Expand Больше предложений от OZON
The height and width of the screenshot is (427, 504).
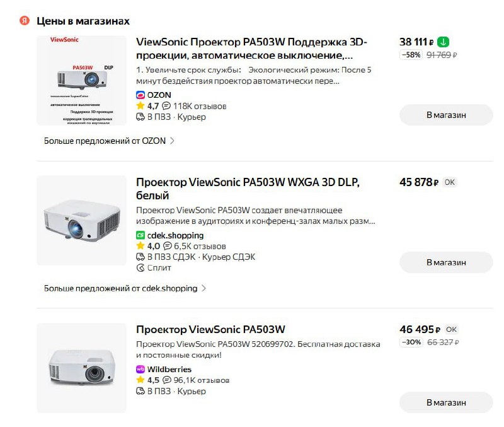pos(109,141)
